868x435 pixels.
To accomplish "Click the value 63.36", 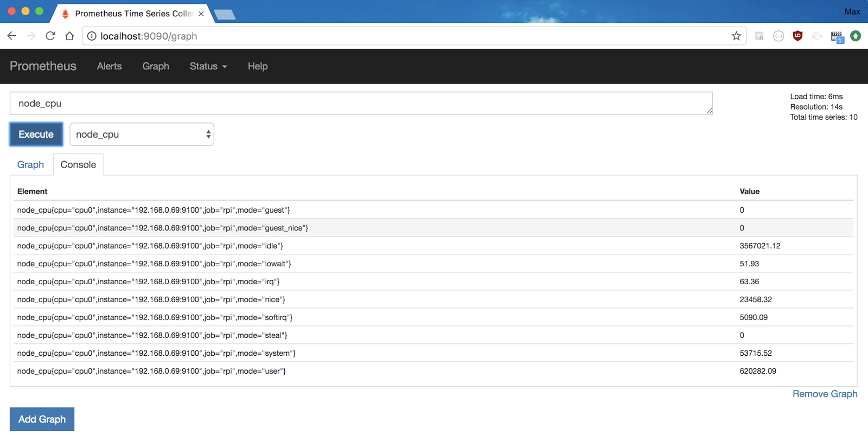I will coord(749,282).
